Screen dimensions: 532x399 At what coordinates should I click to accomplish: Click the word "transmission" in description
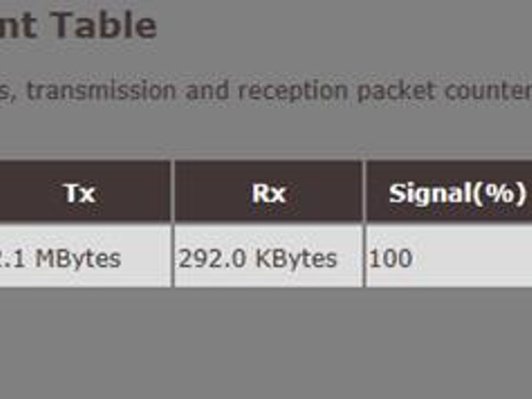(x=101, y=91)
